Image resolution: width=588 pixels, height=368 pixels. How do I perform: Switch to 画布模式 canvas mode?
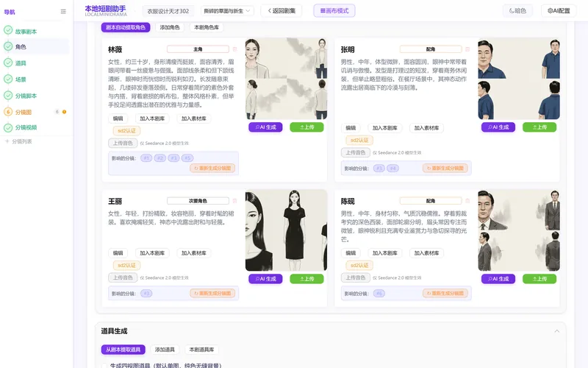click(334, 10)
